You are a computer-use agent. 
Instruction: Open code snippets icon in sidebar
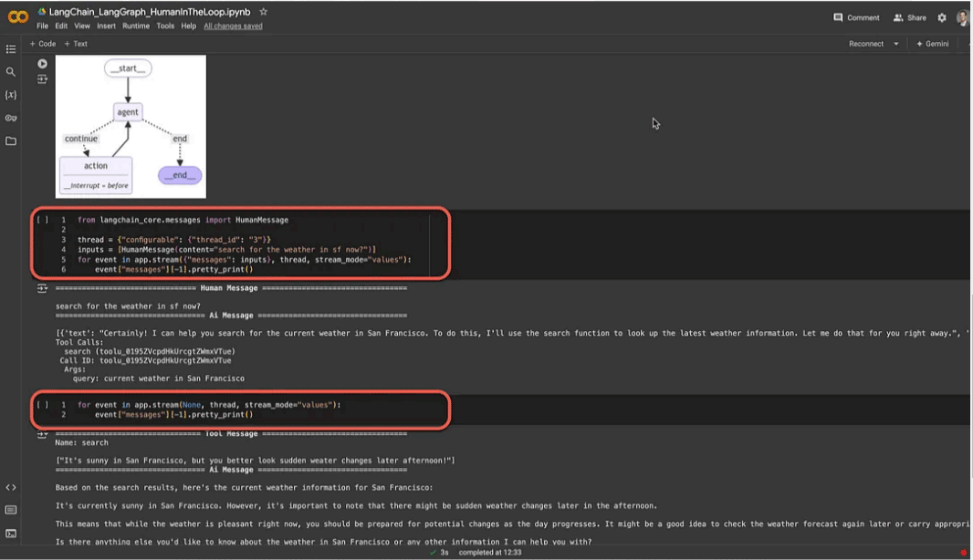11,487
